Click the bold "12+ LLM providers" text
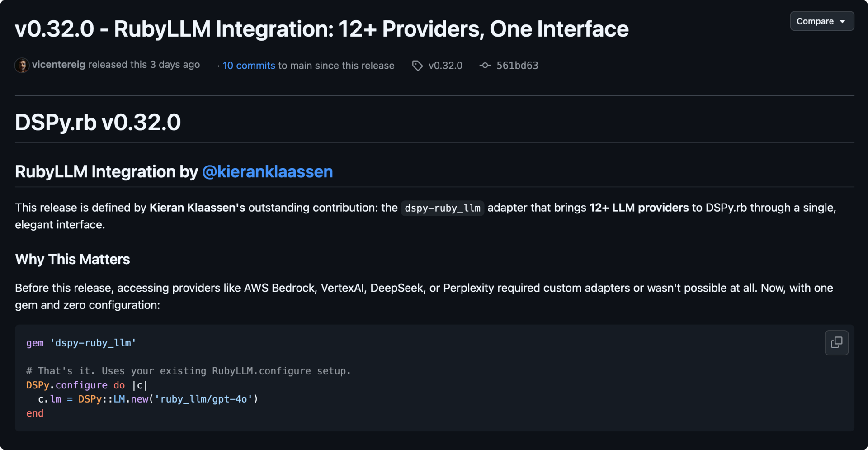 (x=638, y=208)
